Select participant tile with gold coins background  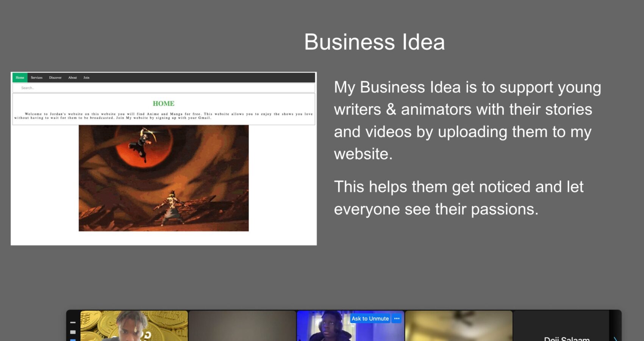[134, 326]
